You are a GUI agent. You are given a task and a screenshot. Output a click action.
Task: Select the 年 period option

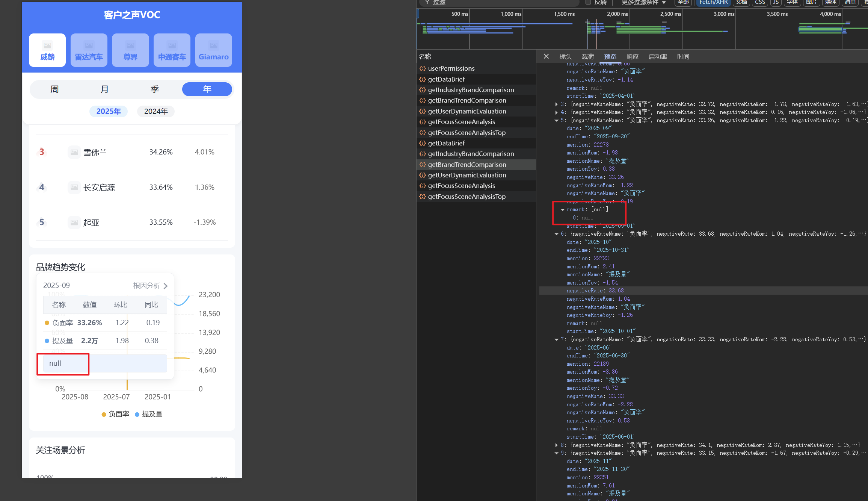(207, 89)
